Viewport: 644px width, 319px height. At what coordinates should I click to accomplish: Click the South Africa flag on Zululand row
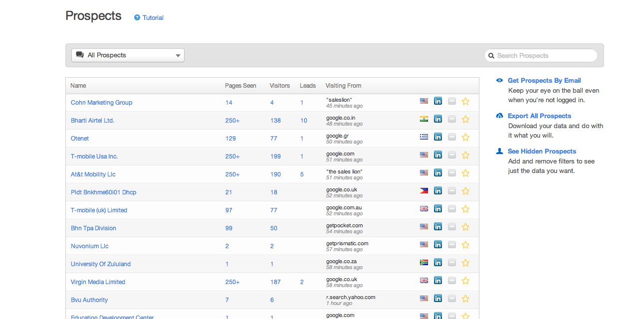point(424,263)
